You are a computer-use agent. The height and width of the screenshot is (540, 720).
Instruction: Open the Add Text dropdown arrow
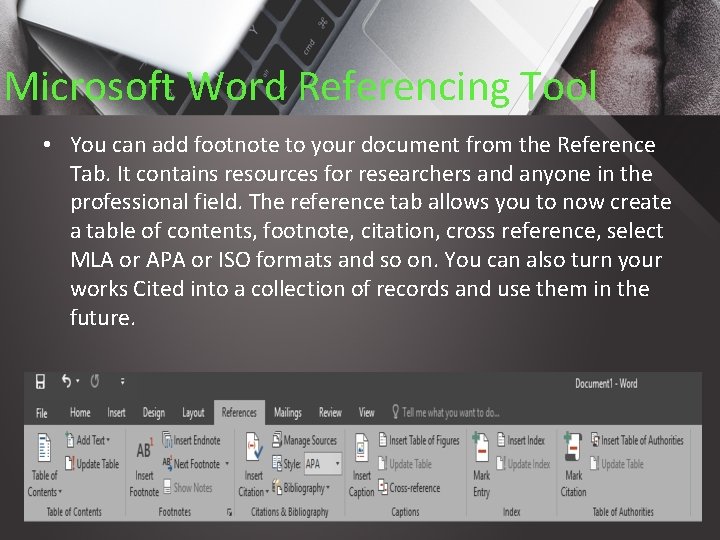(108, 440)
